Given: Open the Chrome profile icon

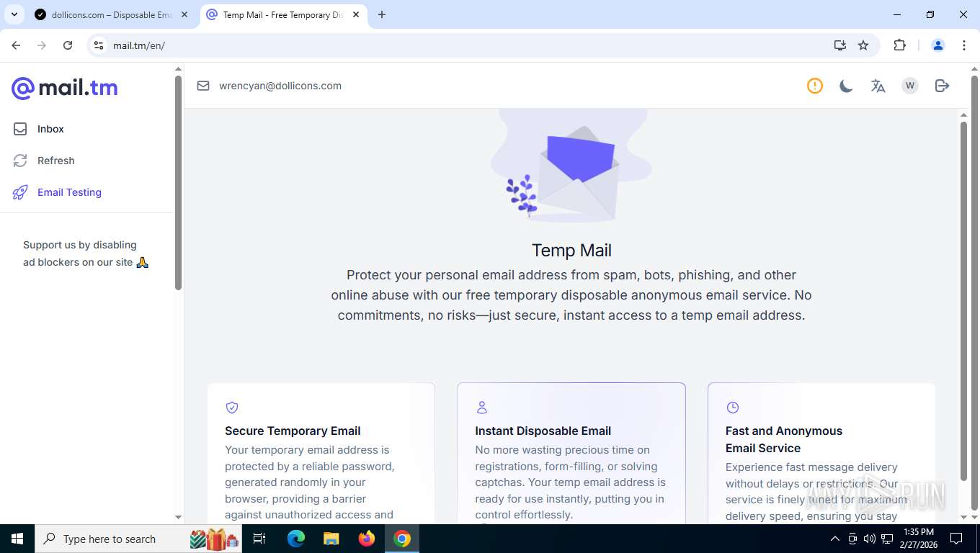Looking at the screenshot, I should pyautogui.click(x=938, y=45).
